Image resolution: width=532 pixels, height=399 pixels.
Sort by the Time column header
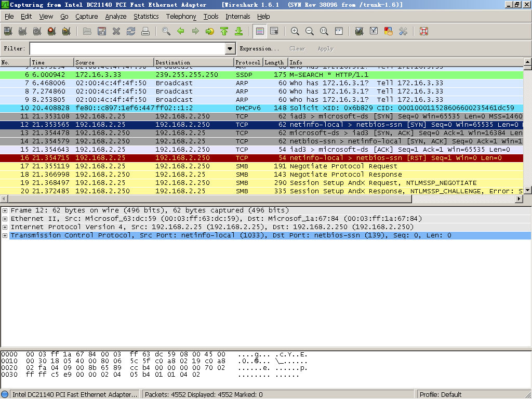click(52, 62)
